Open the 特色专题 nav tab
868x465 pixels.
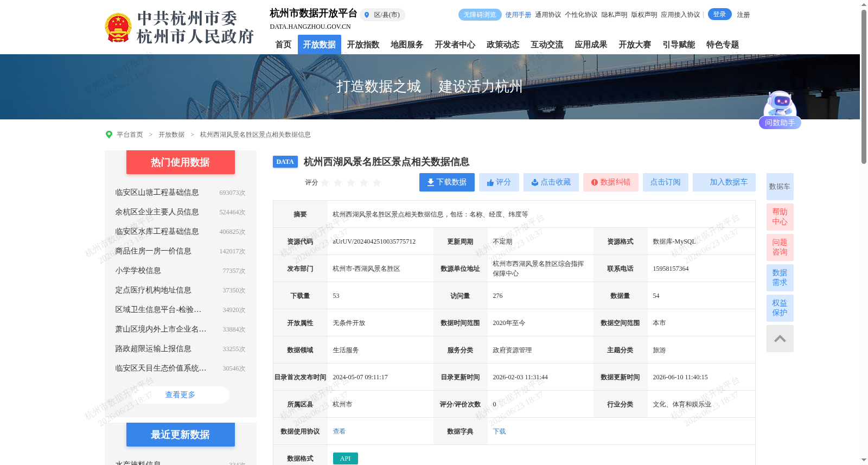[x=723, y=44]
